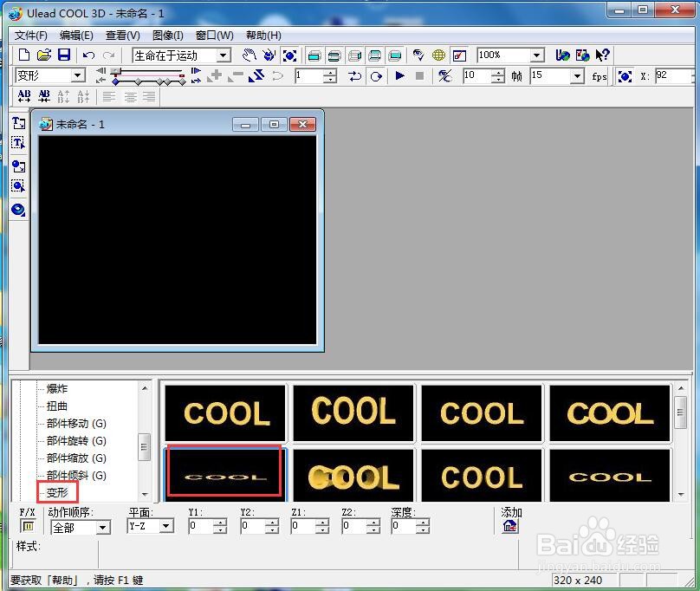Select 变形 in the effects tree

(x=57, y=493)
